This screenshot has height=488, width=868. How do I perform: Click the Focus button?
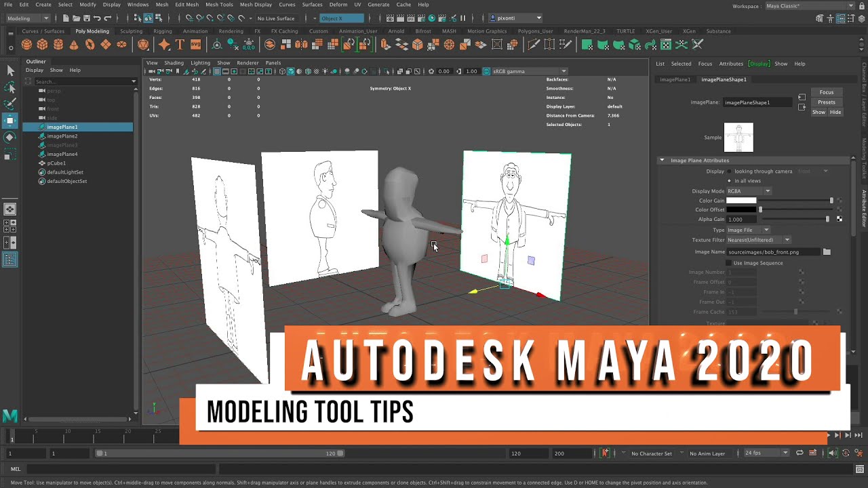(827, 92)
